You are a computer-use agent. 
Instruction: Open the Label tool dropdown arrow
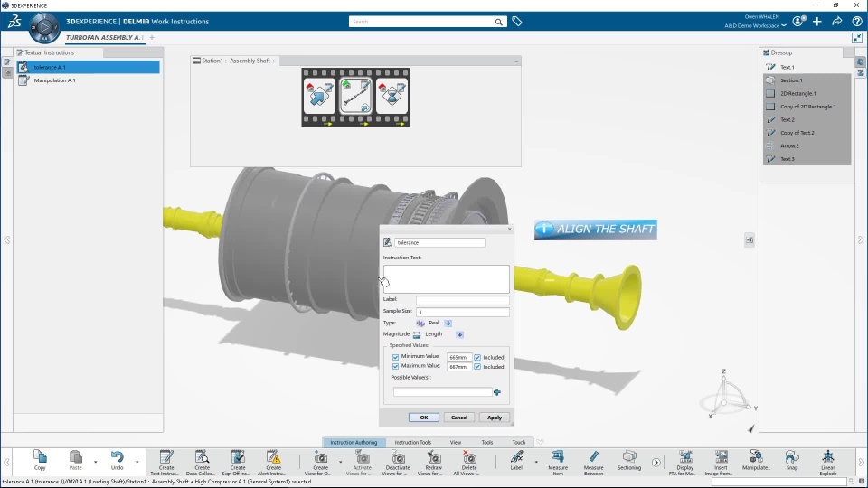[x=536, y=462]
